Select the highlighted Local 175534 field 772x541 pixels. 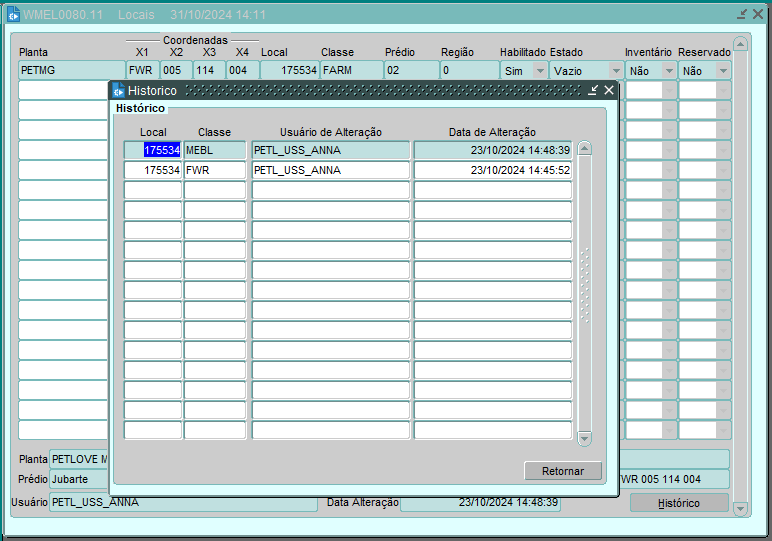point(161,150)
